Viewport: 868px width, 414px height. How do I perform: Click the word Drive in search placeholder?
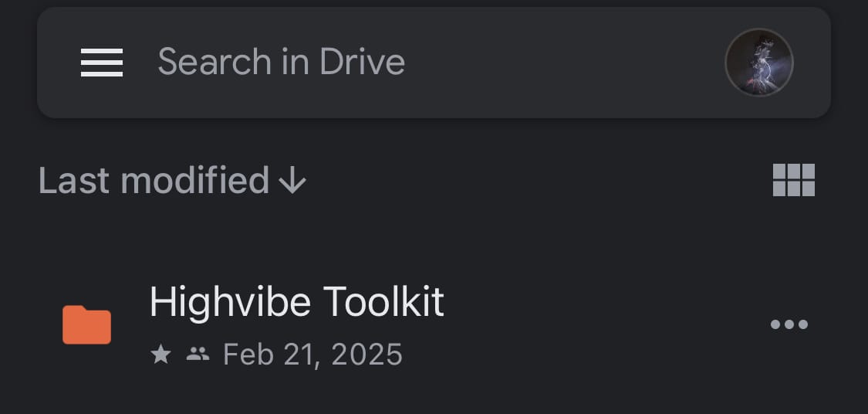[x=362, y=62]
